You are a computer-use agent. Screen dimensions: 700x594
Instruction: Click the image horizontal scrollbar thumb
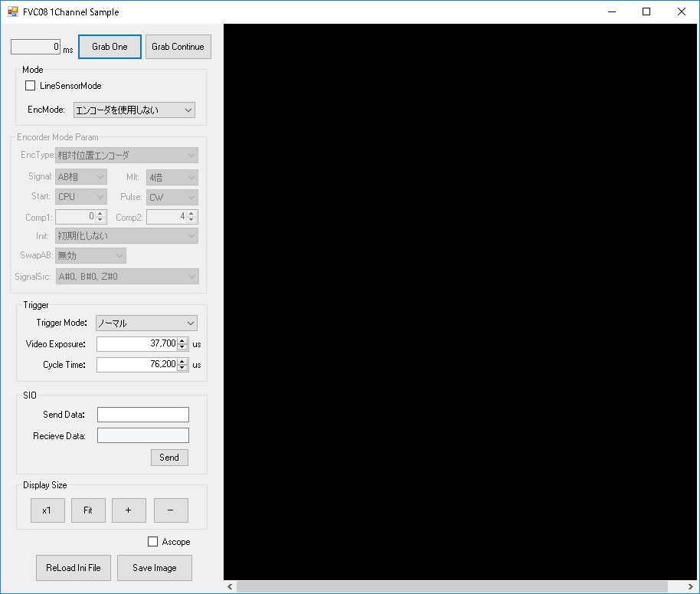click(452, 587)
